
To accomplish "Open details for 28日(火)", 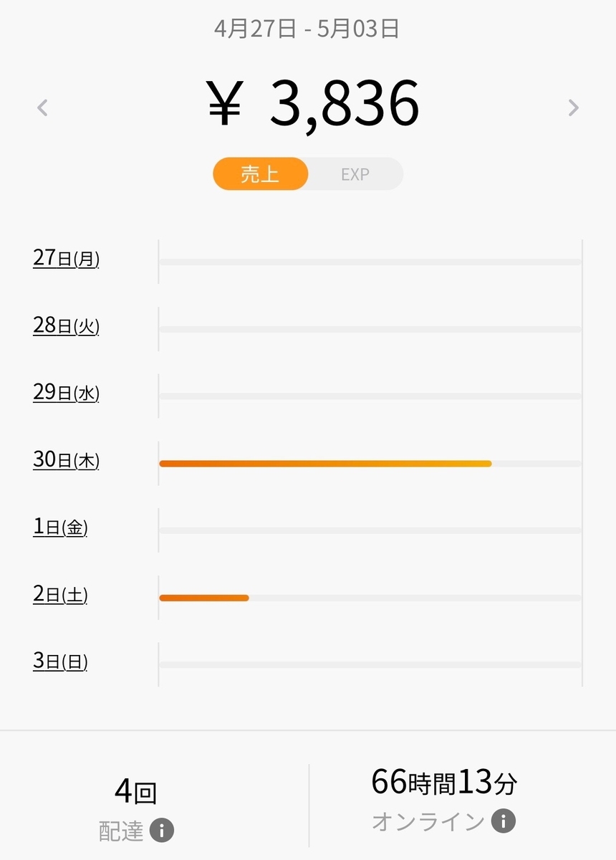I will 66,325.
